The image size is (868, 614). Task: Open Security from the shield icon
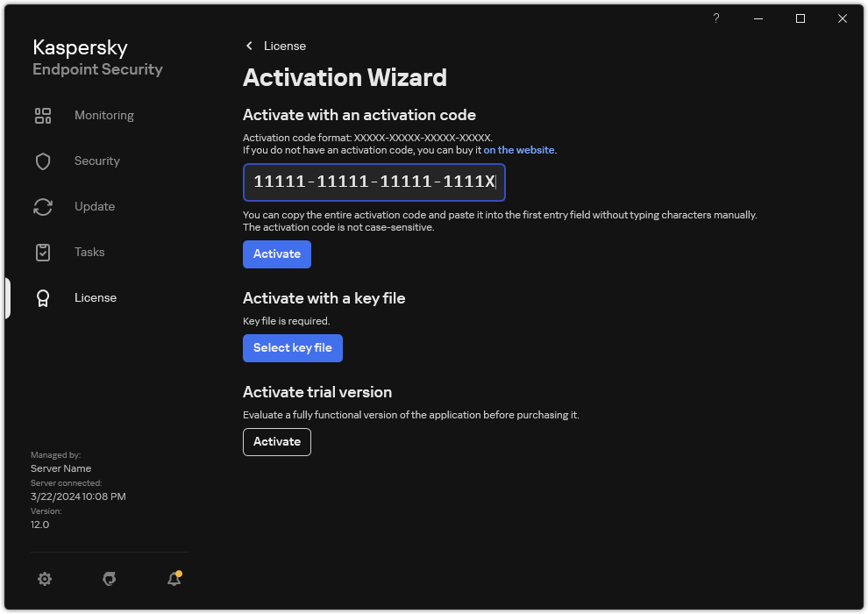pos(43,161)
